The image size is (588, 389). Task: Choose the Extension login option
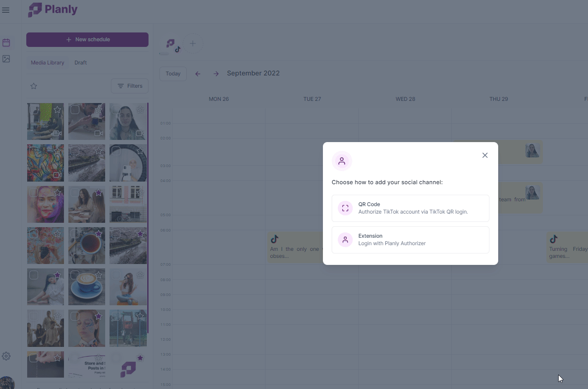coord(410,240)
